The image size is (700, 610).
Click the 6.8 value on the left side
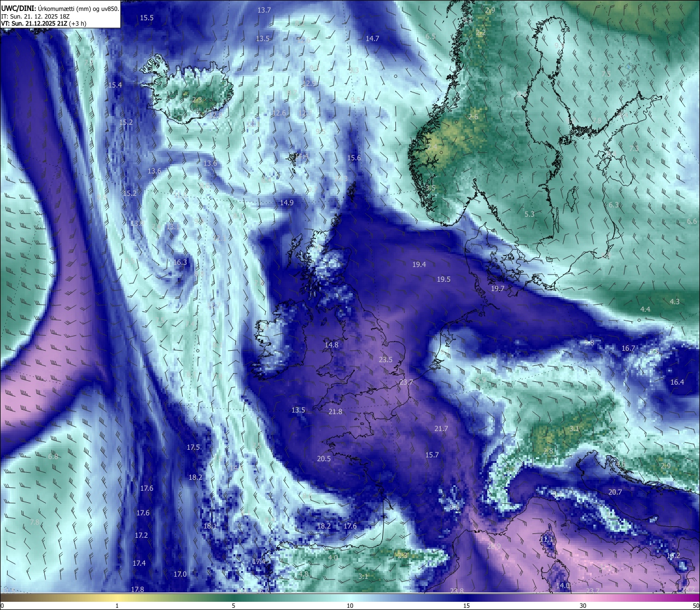click(x=53, y=456)
